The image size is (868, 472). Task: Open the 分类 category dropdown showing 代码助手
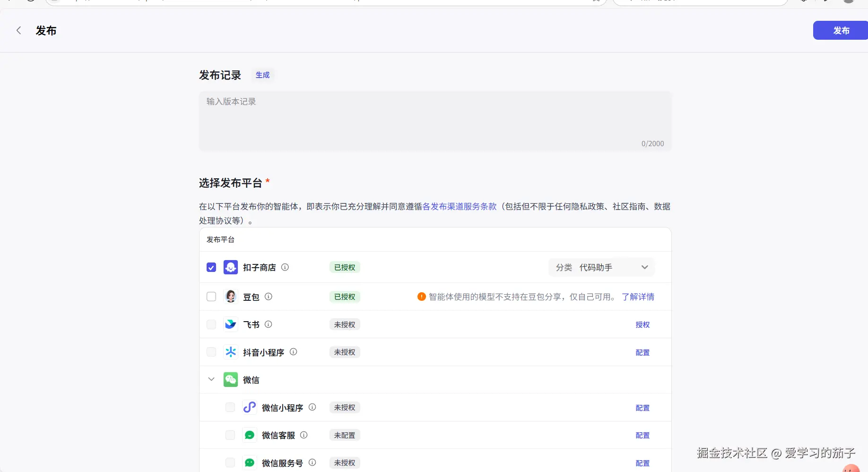[601, 267]
